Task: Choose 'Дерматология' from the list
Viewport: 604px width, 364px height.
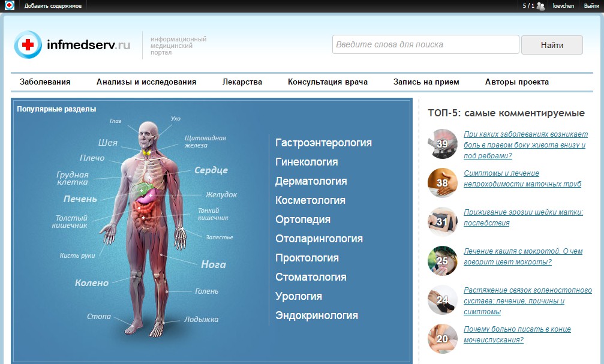Action: point(311,181)
